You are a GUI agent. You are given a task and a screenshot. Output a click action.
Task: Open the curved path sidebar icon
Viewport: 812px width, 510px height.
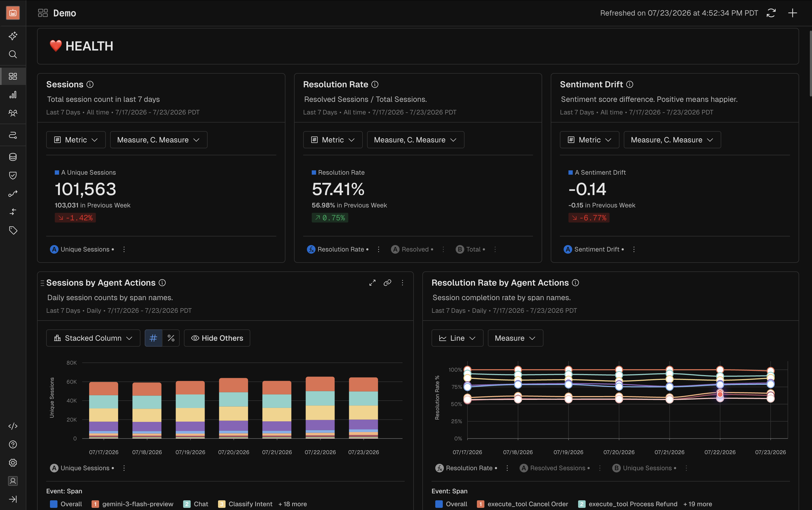coord(13,194)
